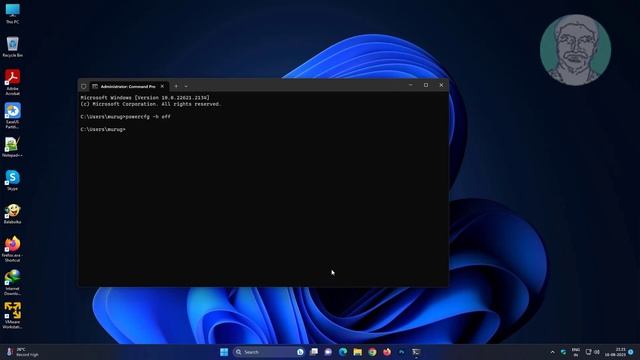The width and height of the screenshot is (640, 360).
Task: Launch Microsoft Edge from taskbar
Action: point(343,352)
